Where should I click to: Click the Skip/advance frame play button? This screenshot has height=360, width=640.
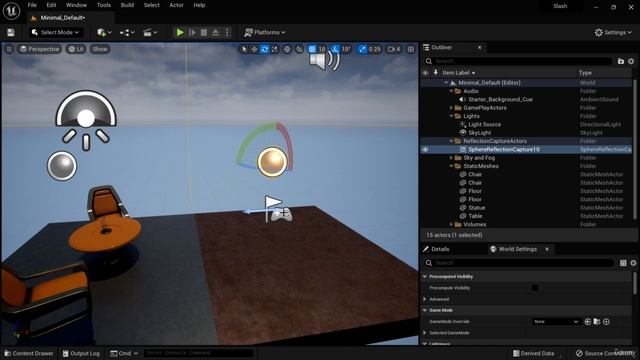[192, 32]
